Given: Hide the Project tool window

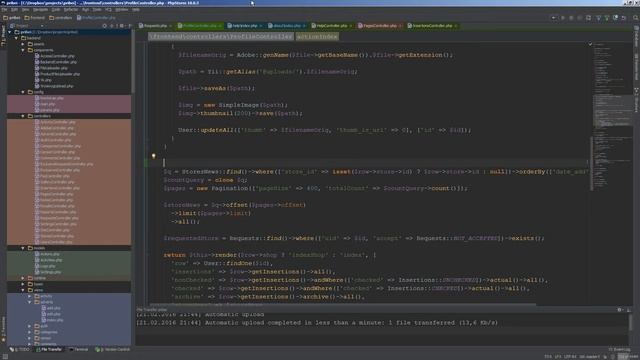Looking at the screenshot, I should pos(130,26).
